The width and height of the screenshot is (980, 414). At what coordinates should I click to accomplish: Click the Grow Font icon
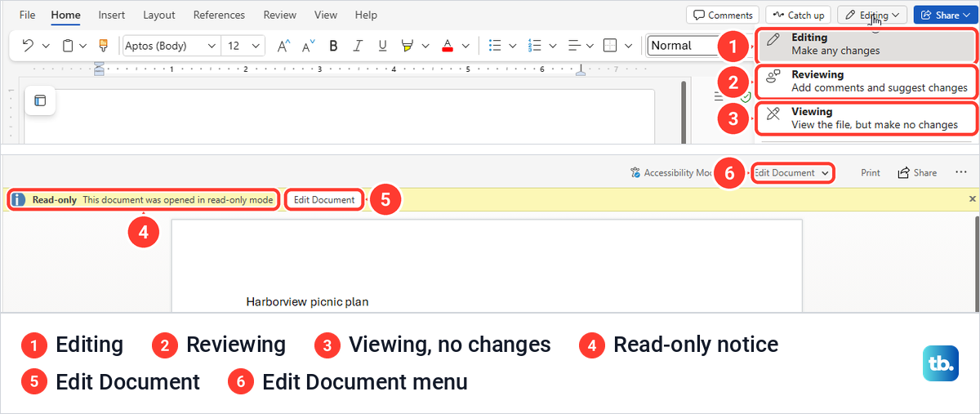coord(283,46)
